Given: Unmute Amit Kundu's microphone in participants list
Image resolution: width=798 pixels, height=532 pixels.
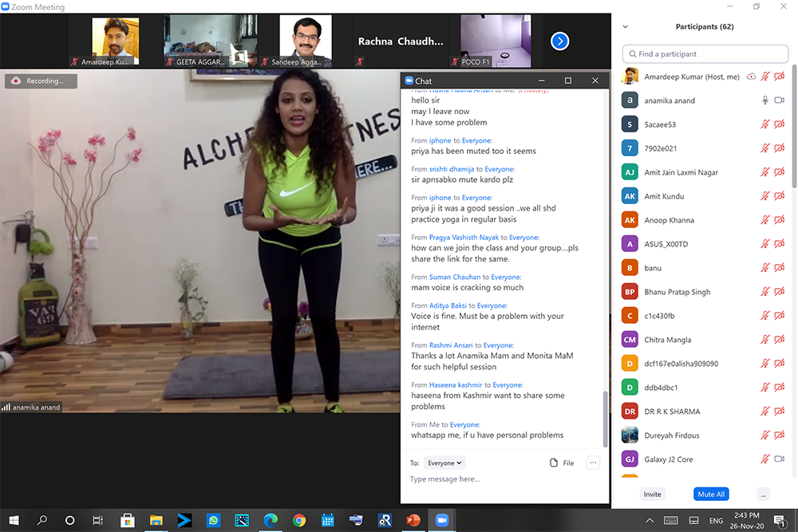Looking at the screenshot, I should pos(765,196).
